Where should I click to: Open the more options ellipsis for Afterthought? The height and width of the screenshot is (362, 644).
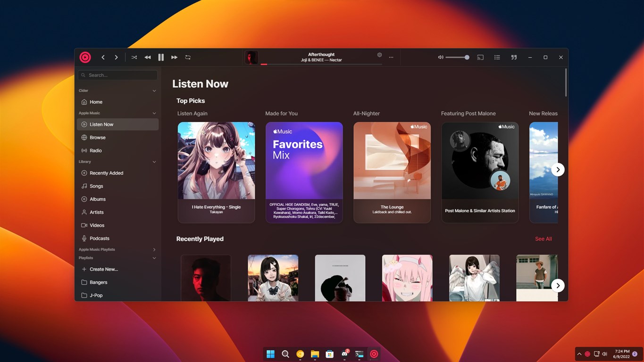point(391,57)
